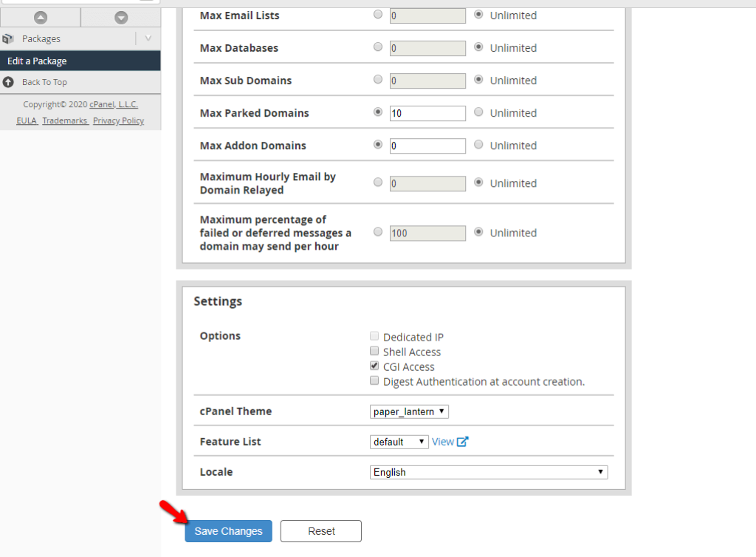Click the Locale label
The width and height of the screenshot is (756, 557).
pyautogui.click(x=216, y=472)
